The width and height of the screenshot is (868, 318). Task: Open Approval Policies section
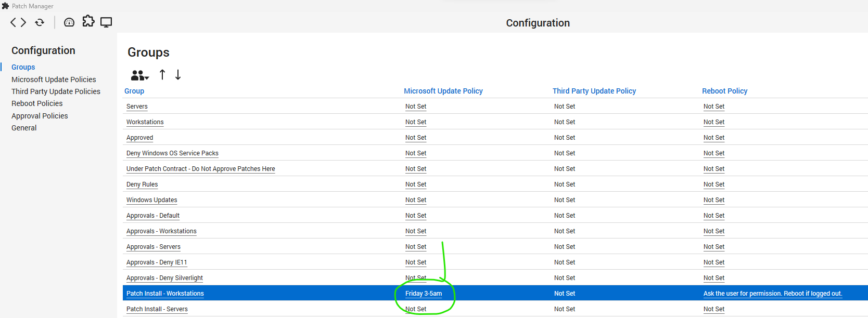tap(40, 116)
